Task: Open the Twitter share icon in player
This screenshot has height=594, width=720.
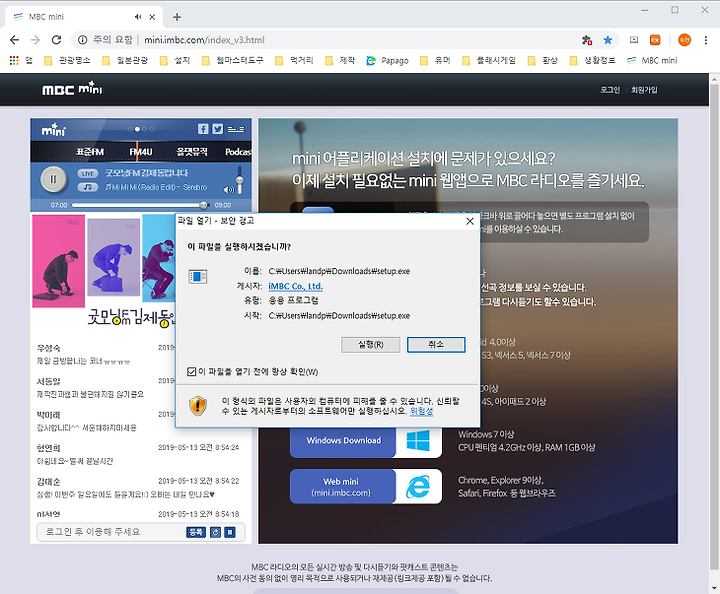Action: 218,129
